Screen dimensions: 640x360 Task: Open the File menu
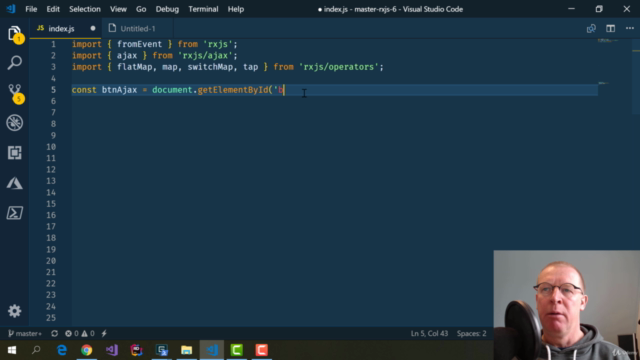pyautogui.click(x=31, y=9)
